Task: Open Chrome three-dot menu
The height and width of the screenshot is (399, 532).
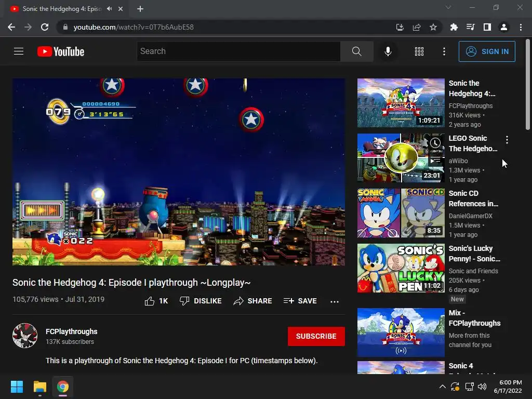Action: [x=521, y=27]
